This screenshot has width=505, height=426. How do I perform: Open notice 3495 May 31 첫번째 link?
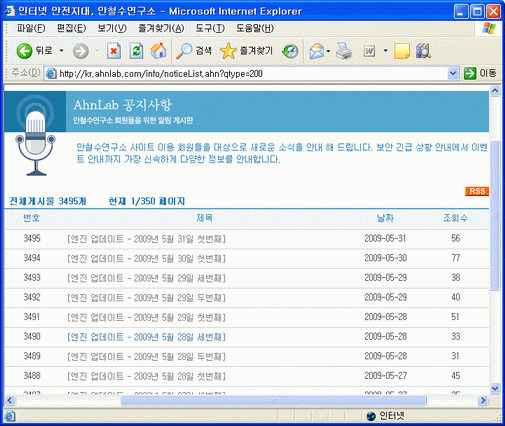[146, 239]
